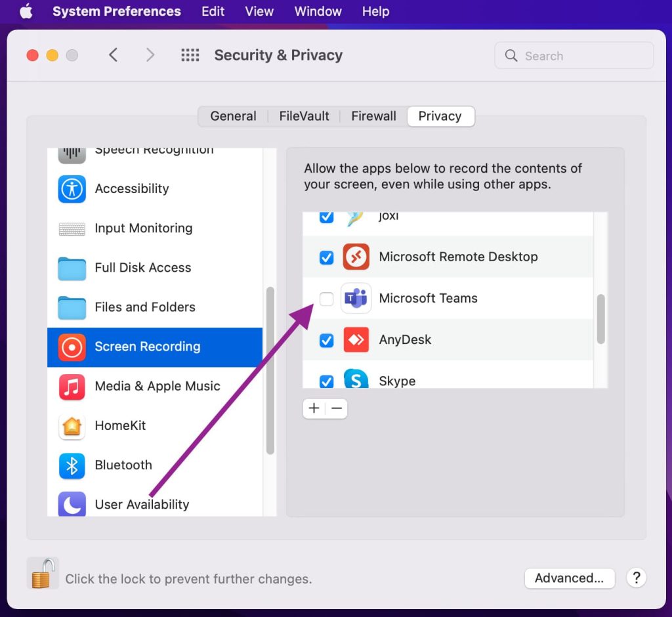Select the User Availability moon icon
Screen dimensions: 672x617
(72, 504)
